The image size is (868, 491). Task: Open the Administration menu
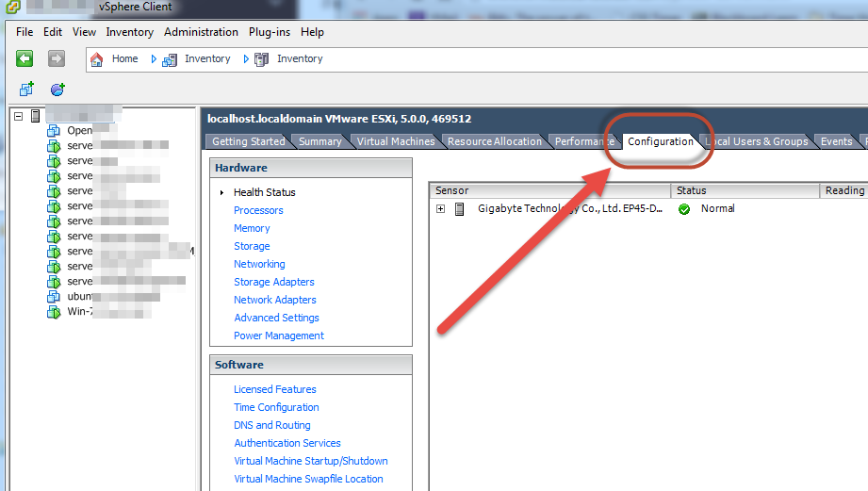[x=201, y=32]
